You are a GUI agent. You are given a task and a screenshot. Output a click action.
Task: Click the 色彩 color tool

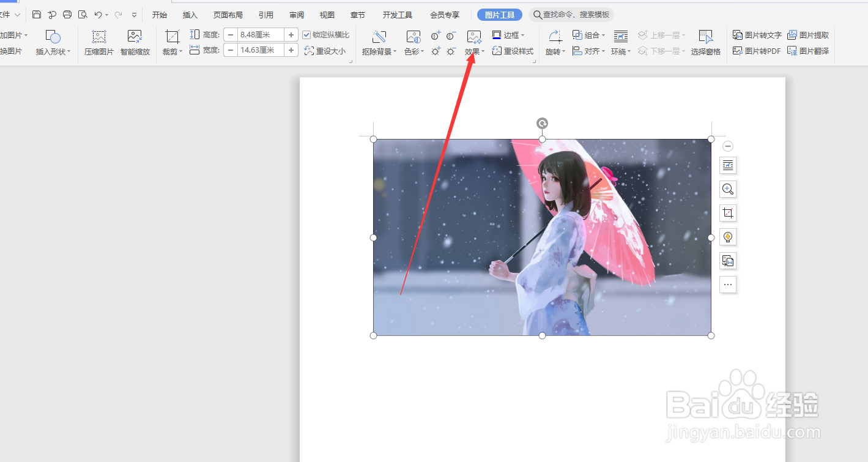coord(414,43)
